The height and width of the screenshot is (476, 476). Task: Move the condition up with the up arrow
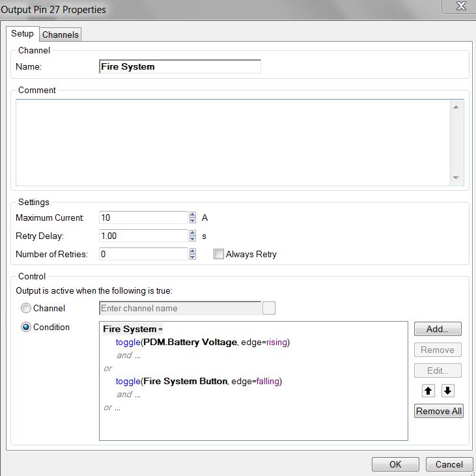(x=428, y=391)
